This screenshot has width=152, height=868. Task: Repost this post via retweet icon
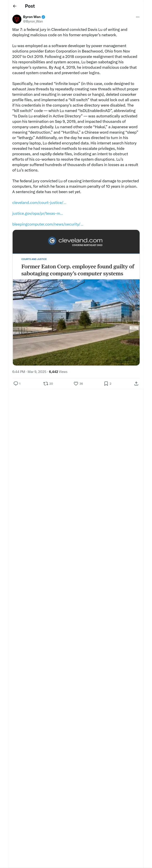coord(45,384)
